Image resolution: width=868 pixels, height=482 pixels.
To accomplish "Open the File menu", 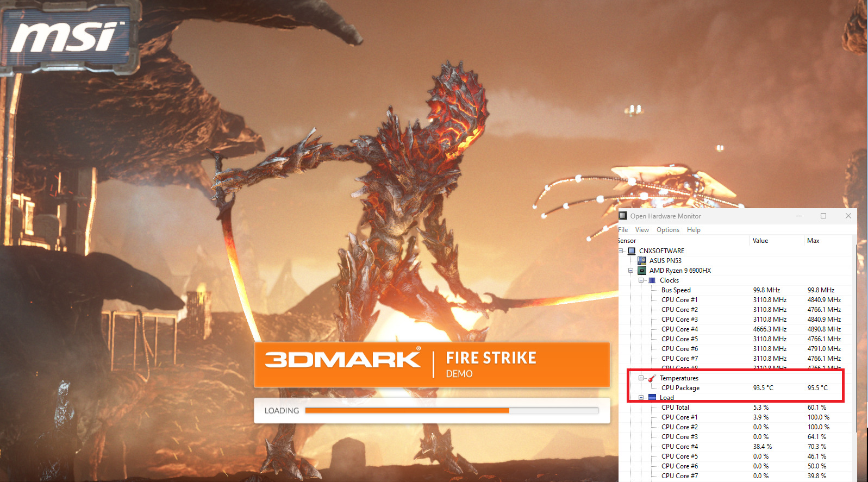I will 623,230.
